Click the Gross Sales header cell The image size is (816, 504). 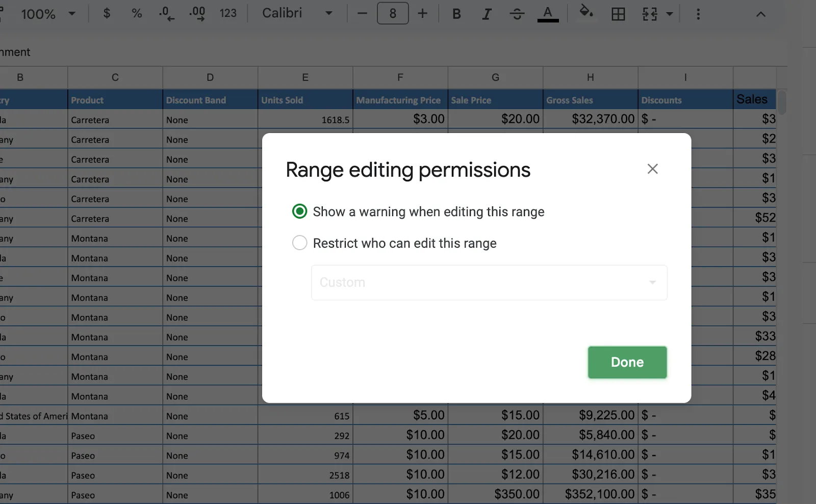point(590,100)
